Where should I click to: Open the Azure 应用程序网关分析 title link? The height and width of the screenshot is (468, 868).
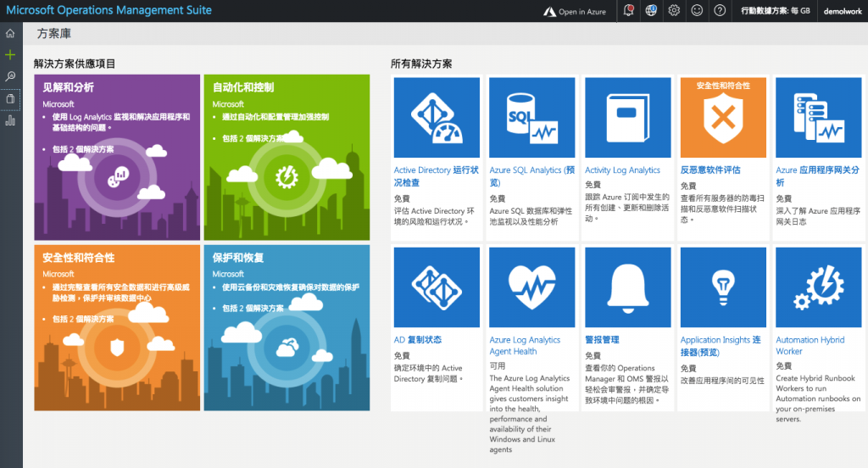(818, 176)
